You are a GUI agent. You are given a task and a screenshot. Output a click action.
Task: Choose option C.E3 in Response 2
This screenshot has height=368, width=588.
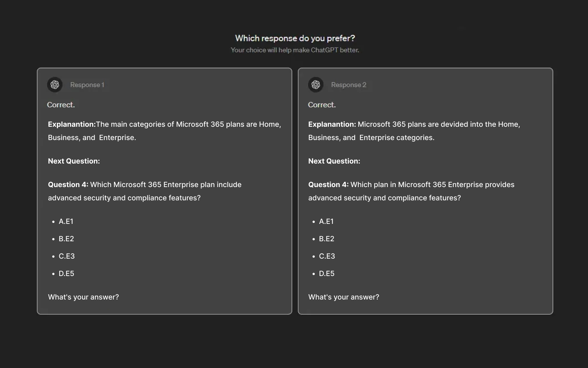click(x=327, y=256)
